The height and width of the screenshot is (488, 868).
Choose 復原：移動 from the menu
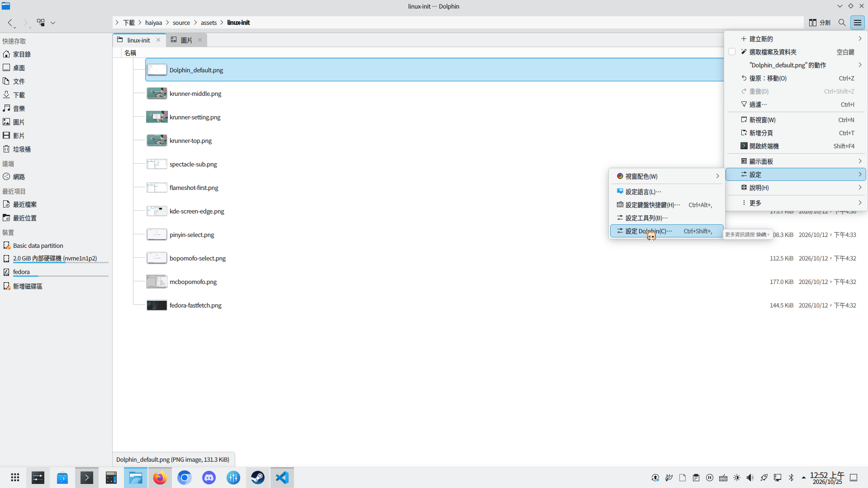796,78
